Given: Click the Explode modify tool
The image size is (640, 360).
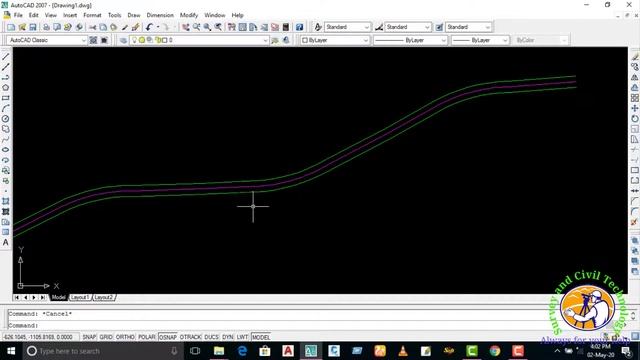Looking at the screenshot, I should (634, 222).
